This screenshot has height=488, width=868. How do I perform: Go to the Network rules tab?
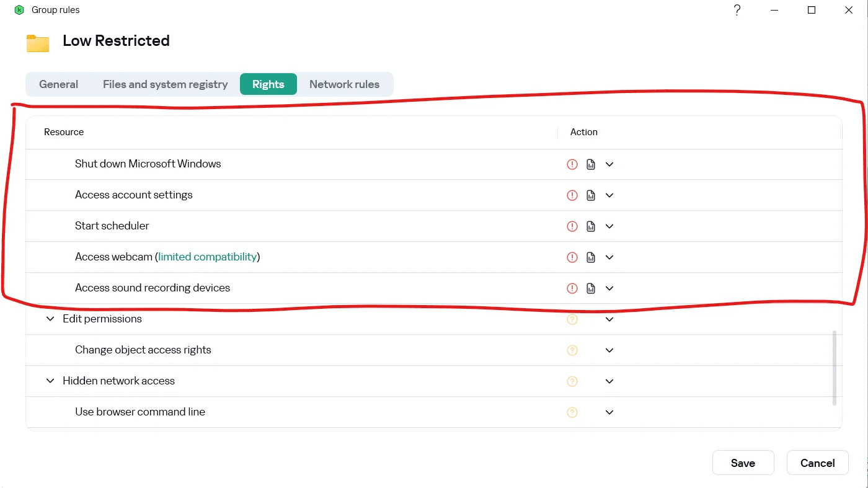(x=345, y=84)
